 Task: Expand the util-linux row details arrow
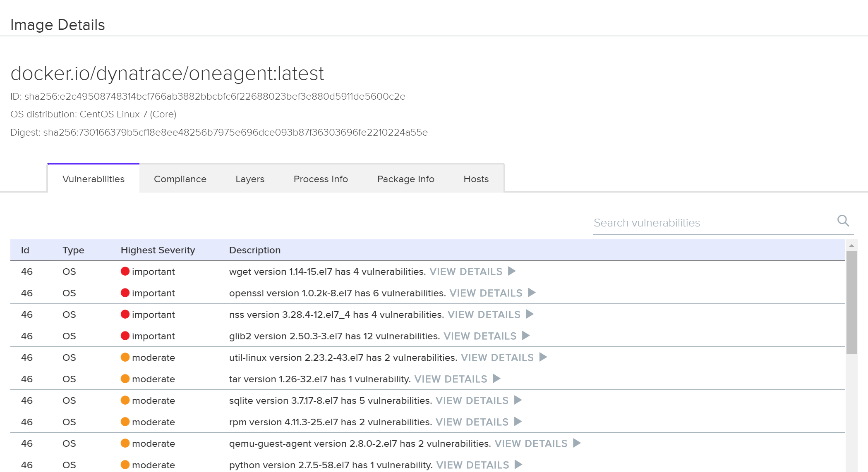point(543,357)
